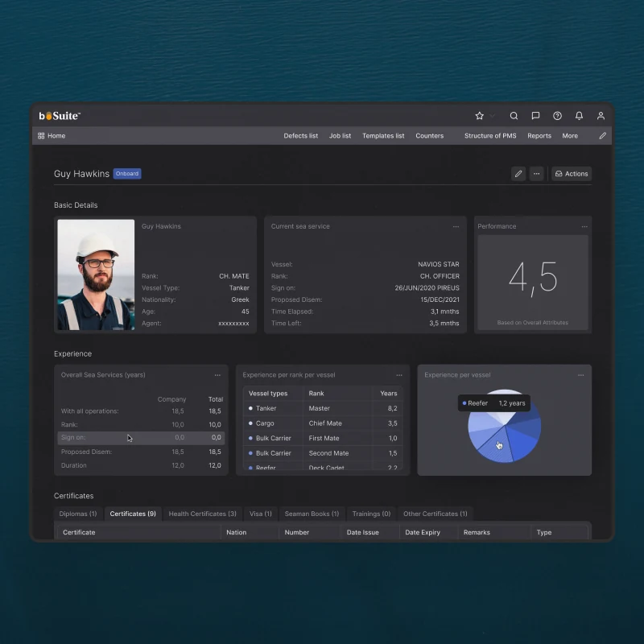644x644 pixels.
Task: Click the navigation bar edit pencil
Action: (x=602, y=135)
